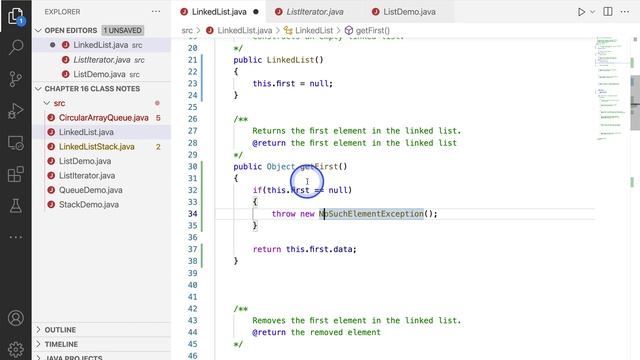Switch to the ListDemo.java tab
The image size is (640, 360).
[409, 12]
